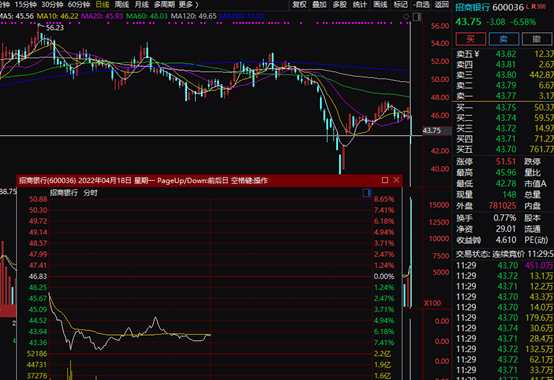Screen dimensions: 554x380
Task: Open the 复权 adjustment menu
Action: (x=300, y=5)
